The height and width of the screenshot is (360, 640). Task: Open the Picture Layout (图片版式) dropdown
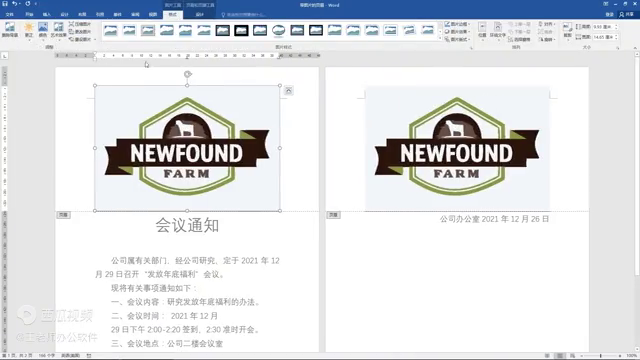point(457,39)
